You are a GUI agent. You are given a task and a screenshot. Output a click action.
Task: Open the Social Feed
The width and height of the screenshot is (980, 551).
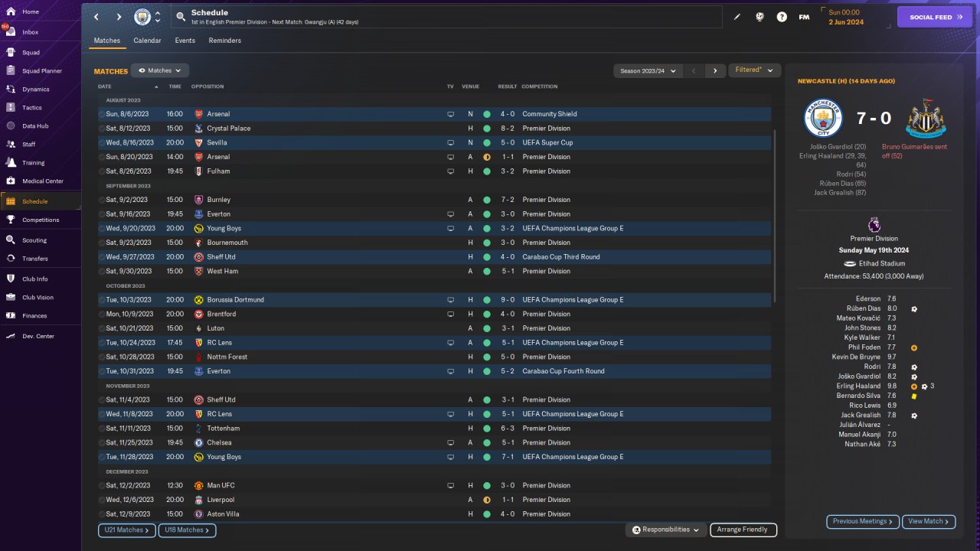pos(934,17)
